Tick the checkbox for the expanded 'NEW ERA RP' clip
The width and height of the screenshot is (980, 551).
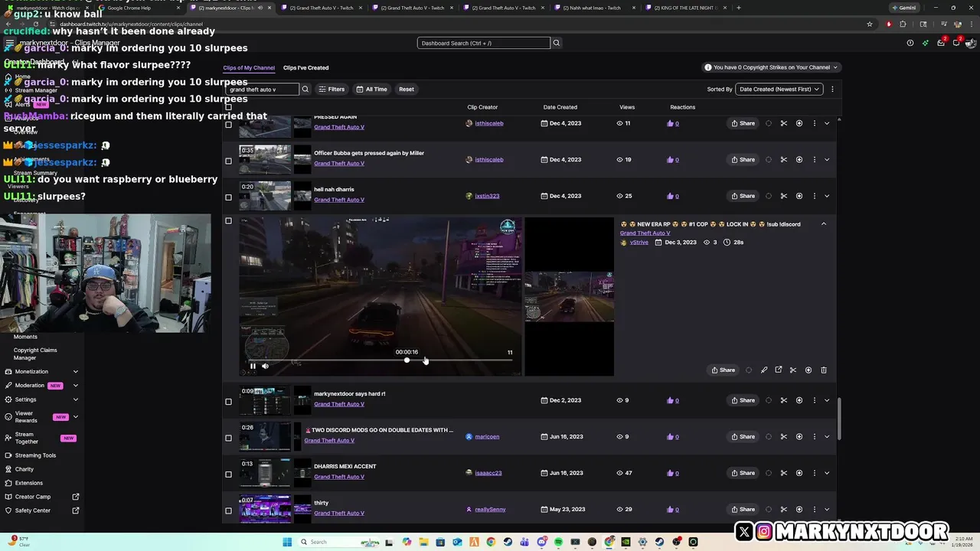pyautogui.click(x=228, y=221)
